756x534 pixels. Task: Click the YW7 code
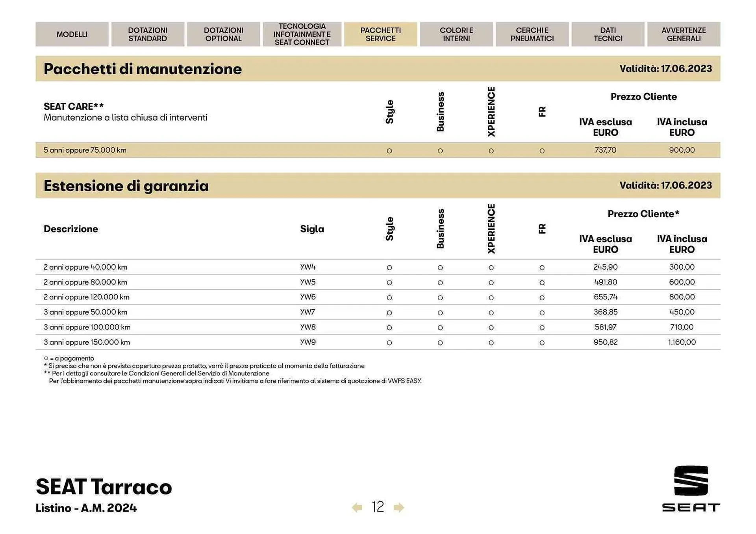pos(308,312)
